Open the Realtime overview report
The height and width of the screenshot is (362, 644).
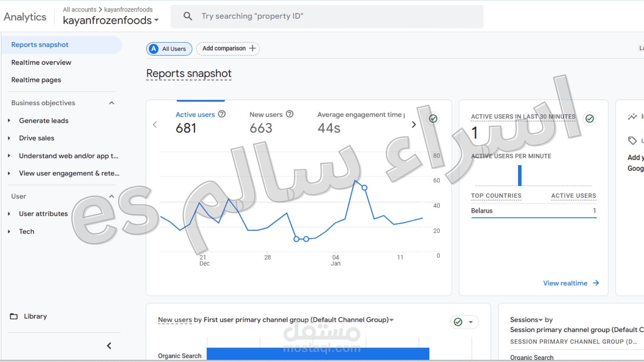click(41, 62)
